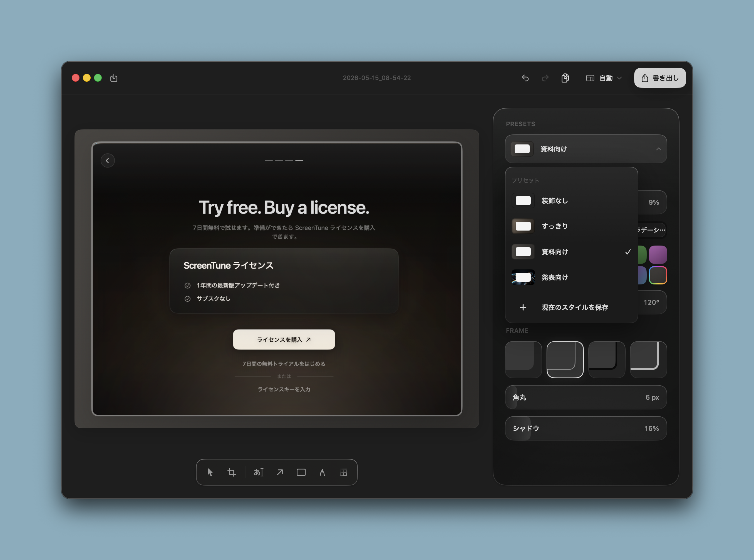
Task: Select the pointer selection tool
Action: click(210, 472)
